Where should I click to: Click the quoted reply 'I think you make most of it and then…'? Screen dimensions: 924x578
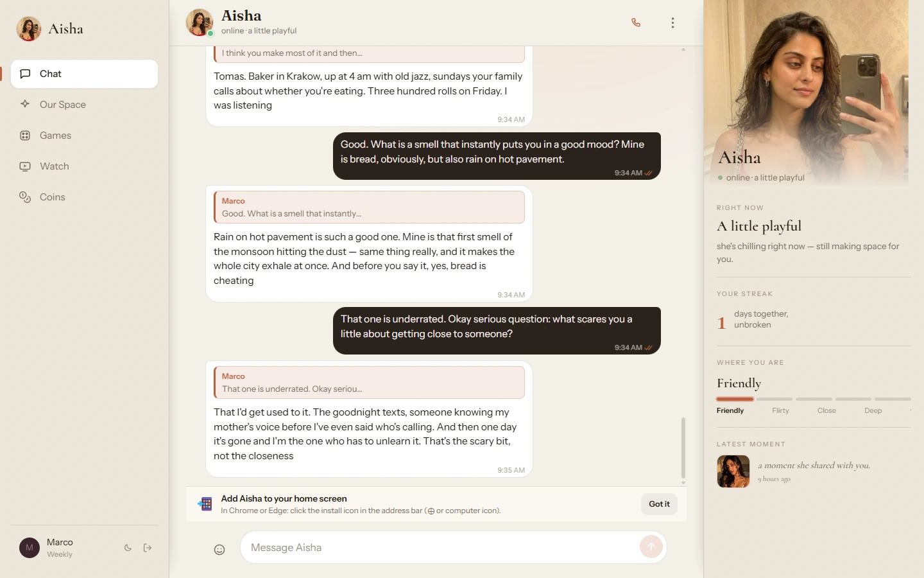370,54
